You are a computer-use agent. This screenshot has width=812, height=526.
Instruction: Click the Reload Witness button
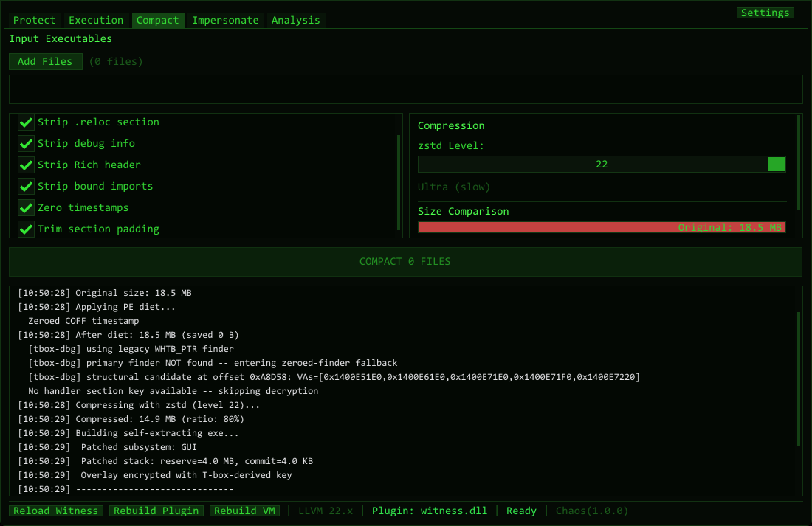click(56, 511)
